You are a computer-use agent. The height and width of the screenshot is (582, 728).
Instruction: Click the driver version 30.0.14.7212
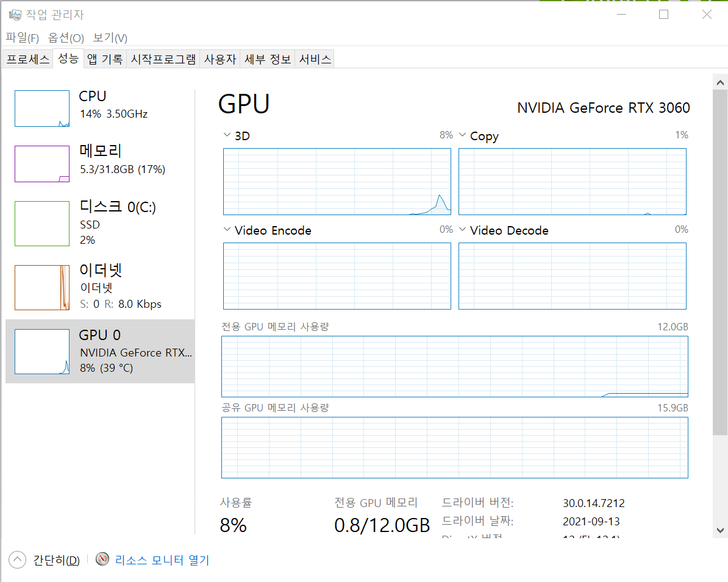click(594, 503)
